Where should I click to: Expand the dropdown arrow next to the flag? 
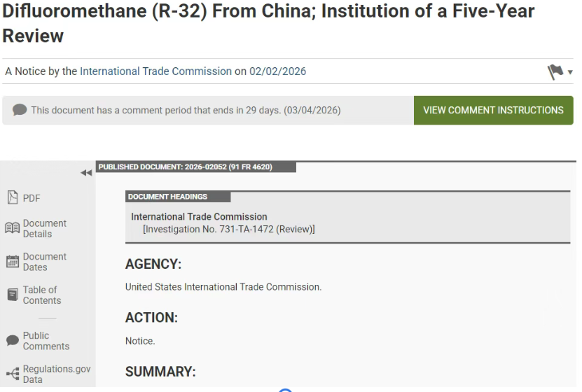571,72
